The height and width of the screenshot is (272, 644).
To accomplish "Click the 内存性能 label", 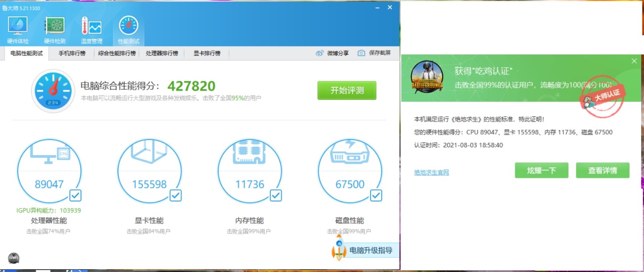I will click(249, 220).
